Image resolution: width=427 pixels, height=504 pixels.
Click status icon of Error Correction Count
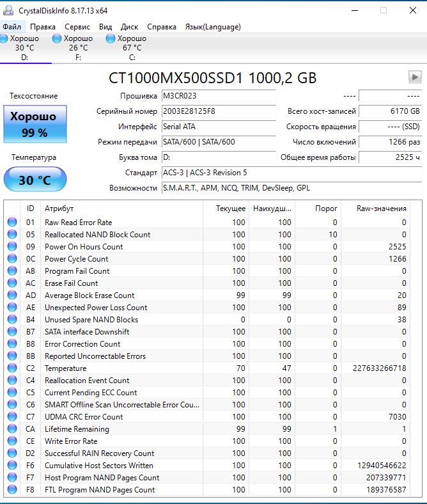pos(12,343)
